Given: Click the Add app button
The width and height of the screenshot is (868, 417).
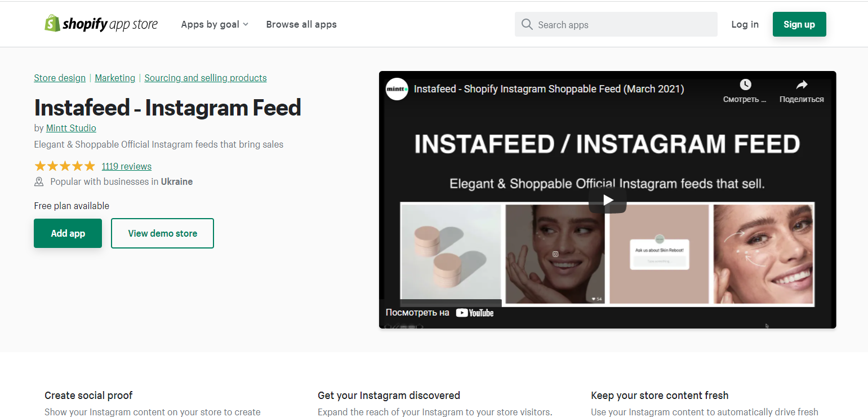Looking at the screenshot, I should (68, 233).
